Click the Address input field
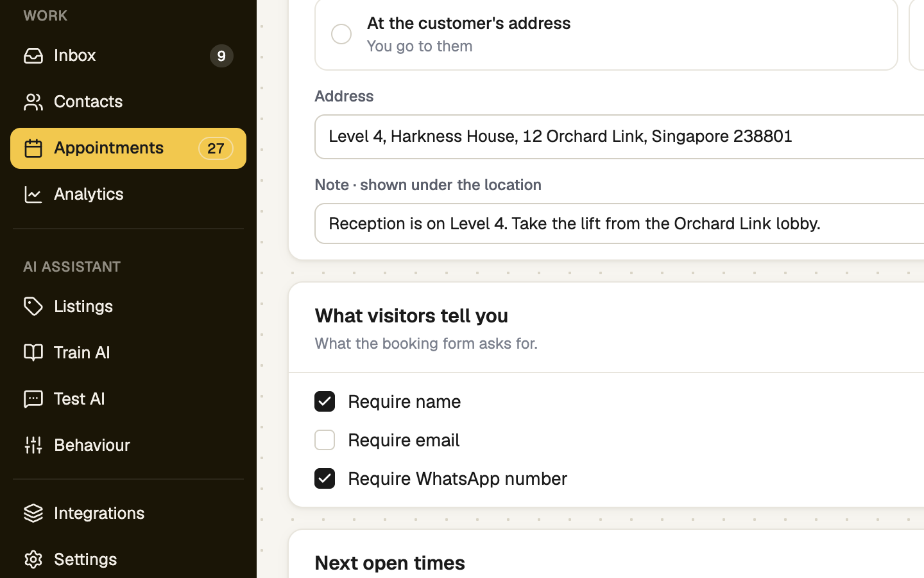This screenshot has width=924, height=578. 620,137
